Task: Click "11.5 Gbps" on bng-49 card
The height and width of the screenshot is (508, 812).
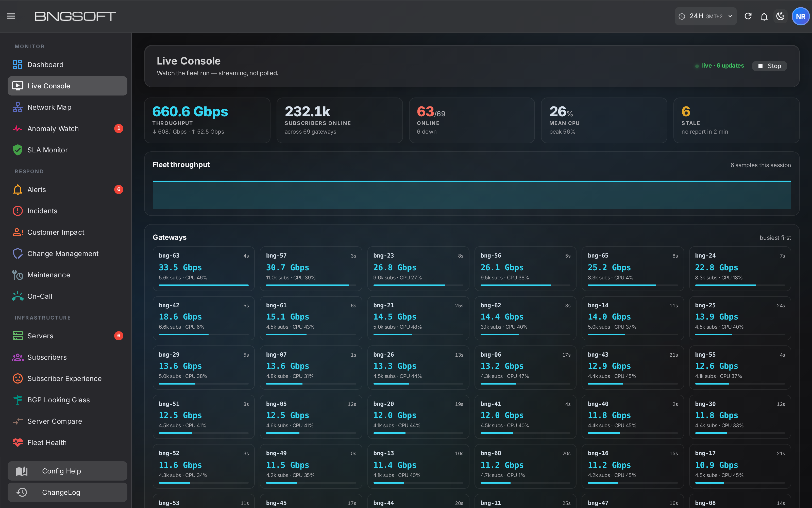Action: 287,465
